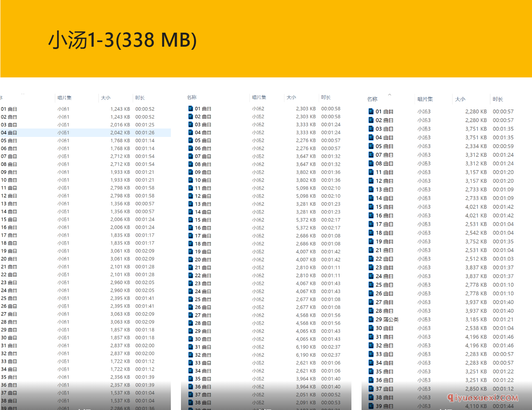
Task: Click the 3,752 KB size value
Action: (476, 241)
